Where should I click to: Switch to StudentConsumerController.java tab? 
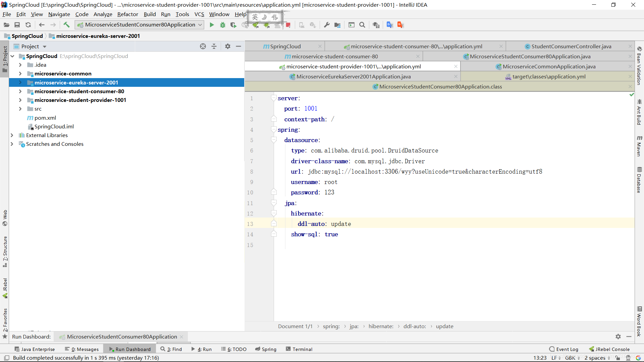(571, 46)
